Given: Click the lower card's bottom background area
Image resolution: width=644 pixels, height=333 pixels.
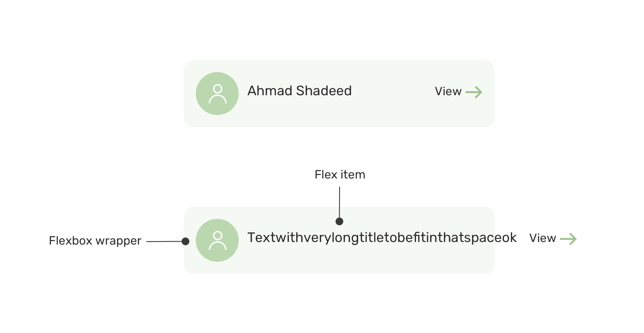Looking at the screenshot, I should [339, 266].
